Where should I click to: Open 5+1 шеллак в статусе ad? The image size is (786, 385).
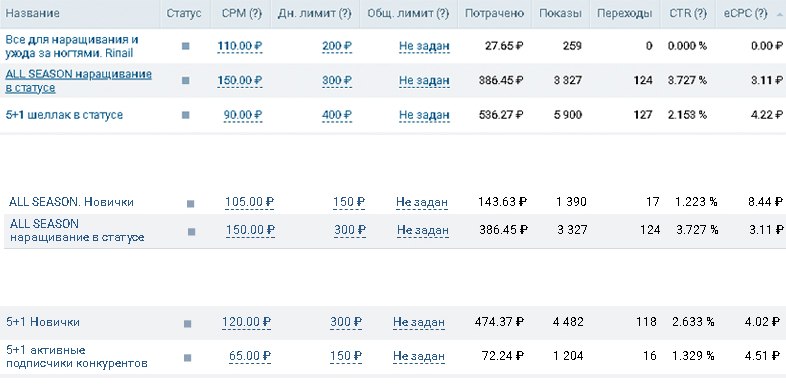tap(64, 115)
